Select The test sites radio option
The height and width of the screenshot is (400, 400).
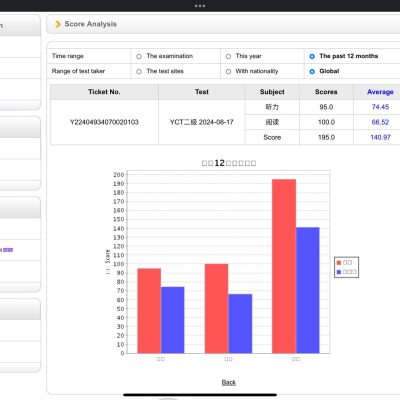(x=139, y=71)
